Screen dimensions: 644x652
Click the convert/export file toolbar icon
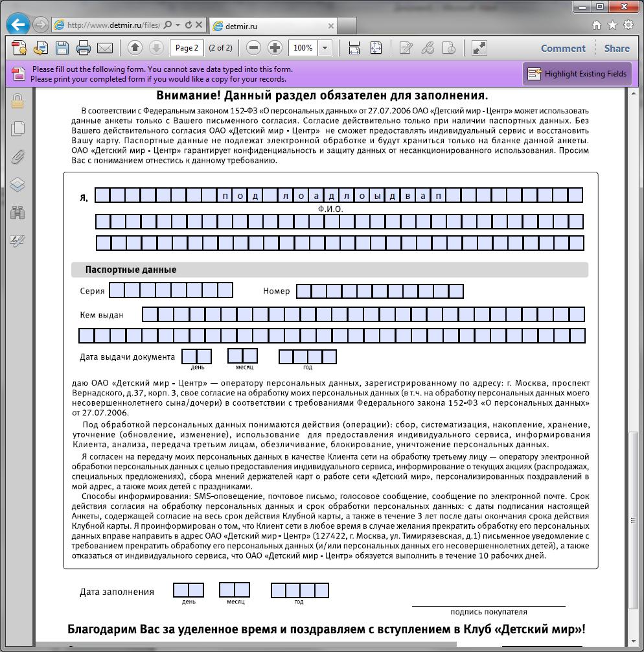pos(41,48)
